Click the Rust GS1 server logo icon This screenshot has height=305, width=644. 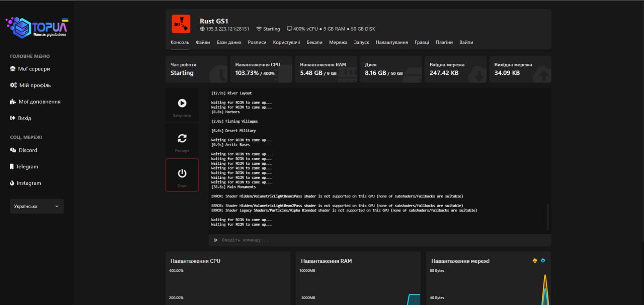tap(181, 24)
